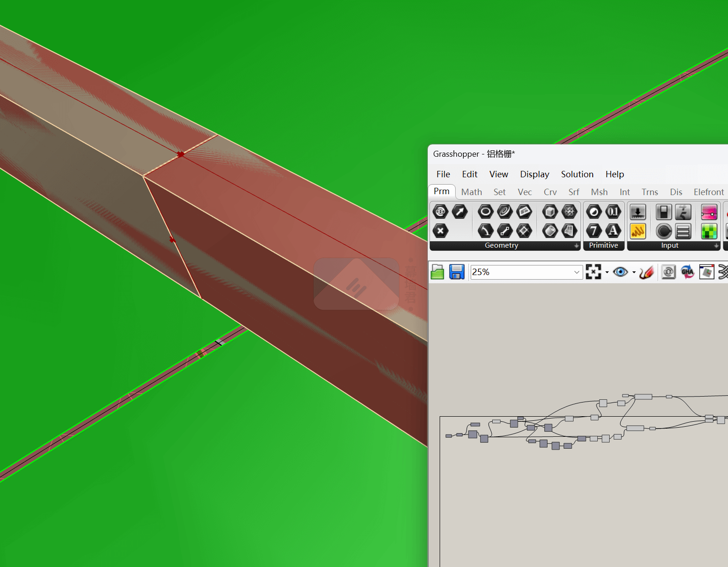Viewport: 728px width, 567px height.
Task: Pick the Boolean Toggle input component
Action: pos(664,212)
